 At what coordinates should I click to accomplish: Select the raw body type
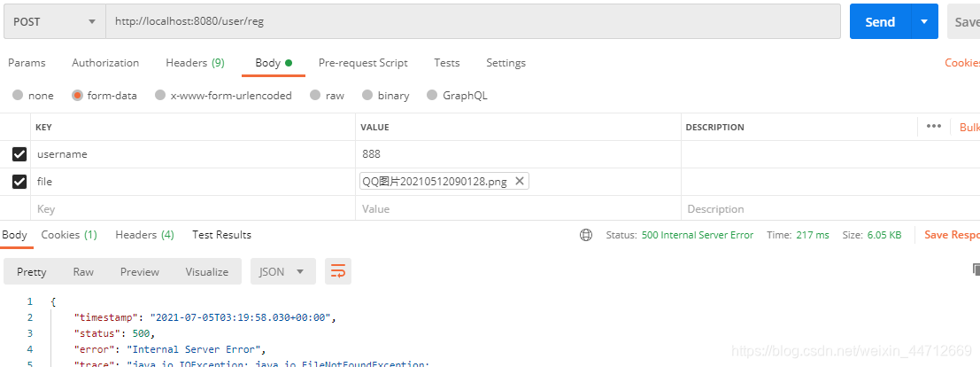pos(316,95)
